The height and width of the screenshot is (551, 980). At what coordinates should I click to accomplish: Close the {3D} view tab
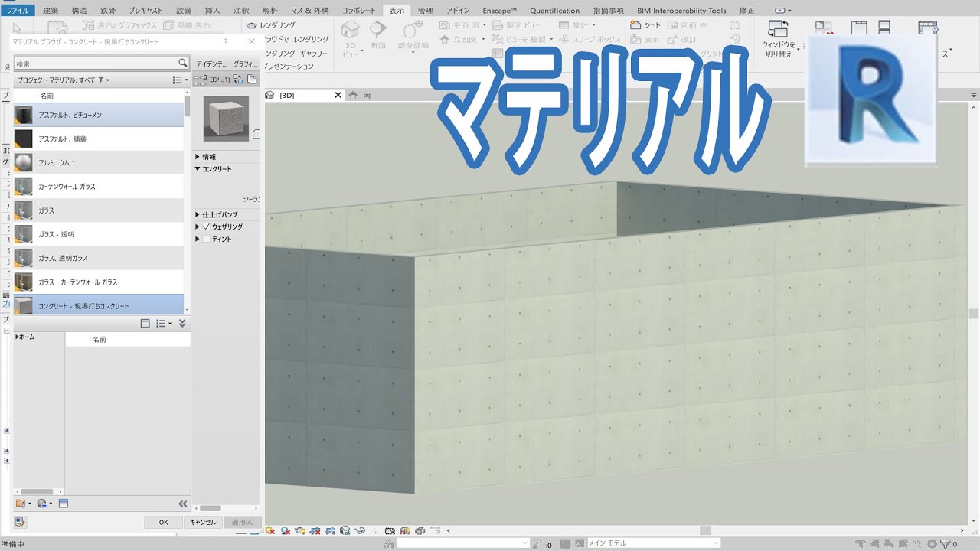pyautogui.click(x=338, y=95)
